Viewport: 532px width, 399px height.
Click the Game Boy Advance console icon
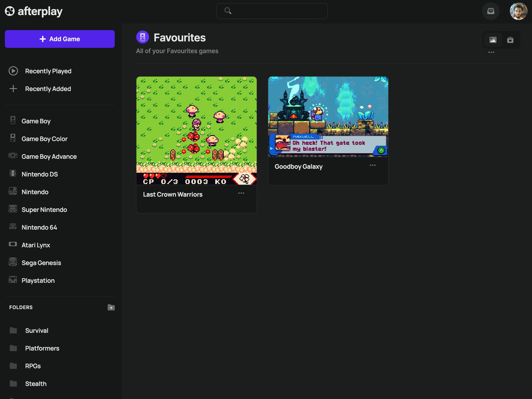[x=13, y=155]
